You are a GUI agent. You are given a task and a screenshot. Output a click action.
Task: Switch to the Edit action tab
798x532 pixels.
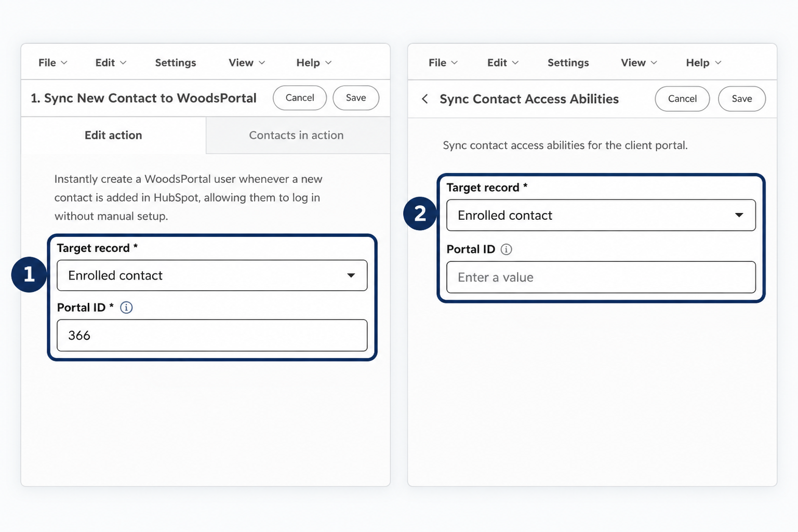pos(113,135)
